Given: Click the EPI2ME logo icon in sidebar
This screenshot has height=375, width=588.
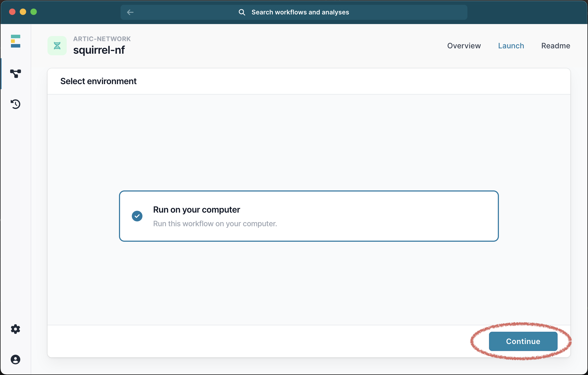Looking at the screenshot, I should click(15, 41).
